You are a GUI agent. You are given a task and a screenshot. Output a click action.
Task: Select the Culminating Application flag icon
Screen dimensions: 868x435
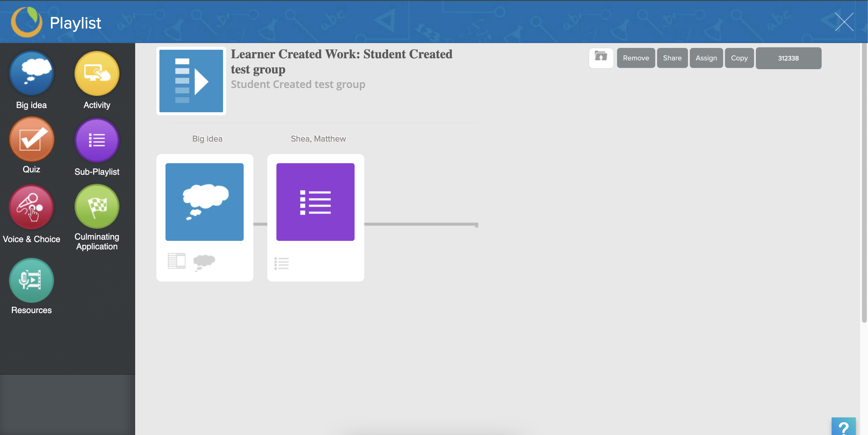(97, 206)
